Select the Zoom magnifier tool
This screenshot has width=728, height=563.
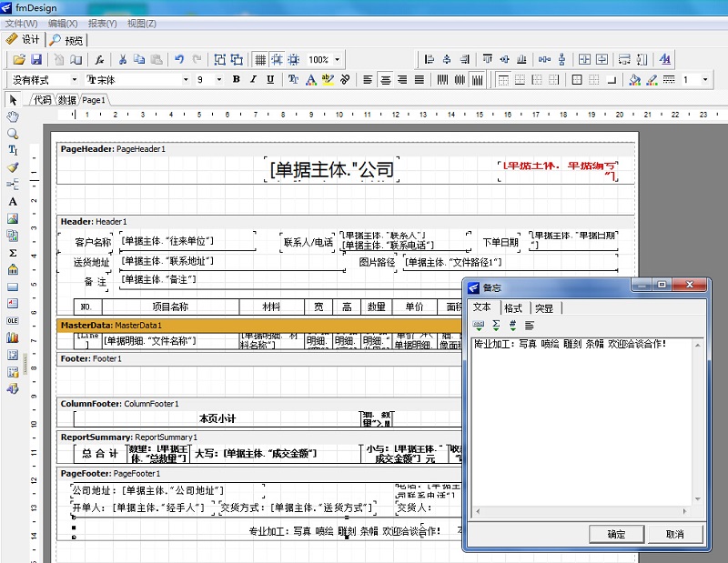(x=12, y=132)
